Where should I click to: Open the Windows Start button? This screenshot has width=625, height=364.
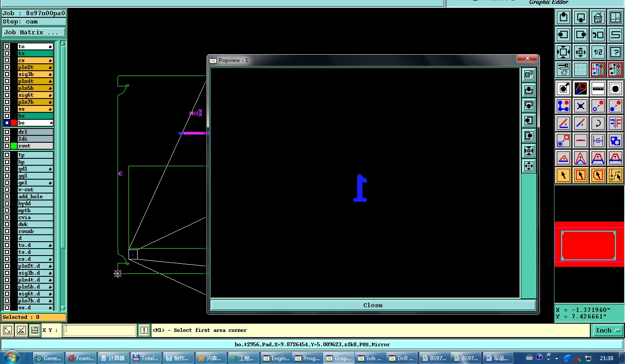pos(12,357)
